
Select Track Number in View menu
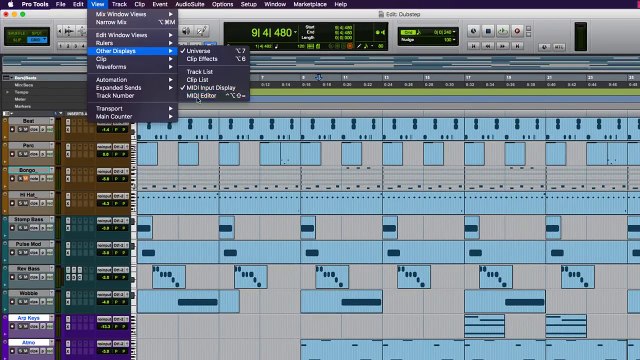click(132, 96)
